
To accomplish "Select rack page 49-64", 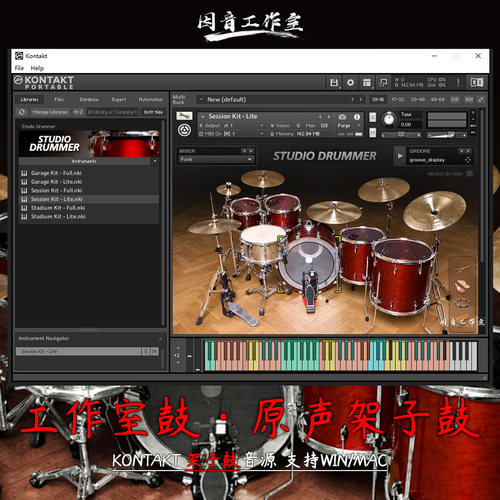I will (437, 99).
